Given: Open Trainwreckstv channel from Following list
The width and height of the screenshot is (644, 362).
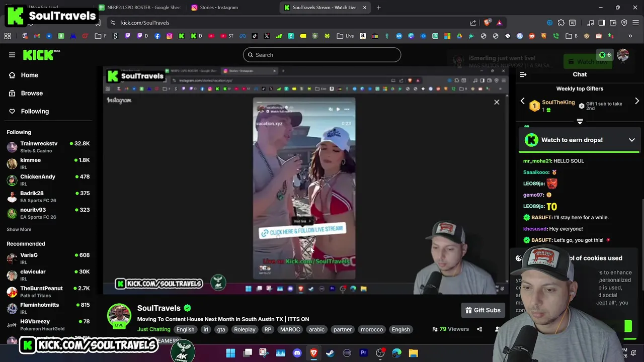Looking at the screenshot, I should [48, 146].
